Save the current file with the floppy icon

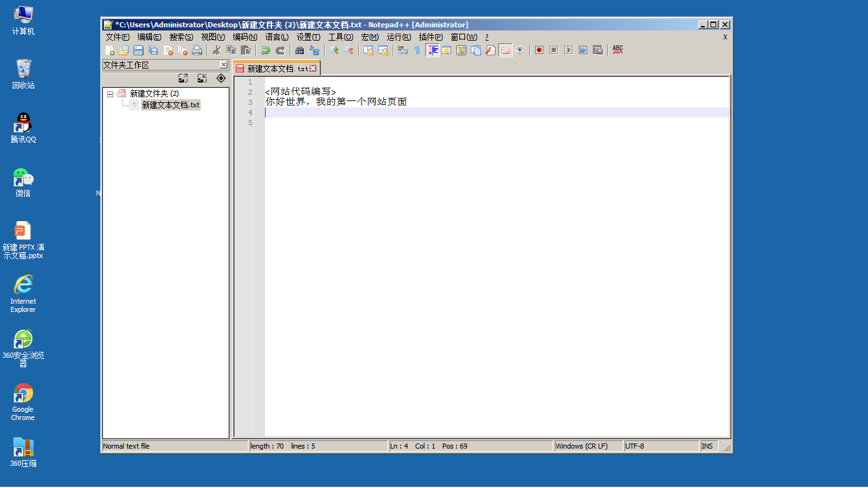point(139,50)
